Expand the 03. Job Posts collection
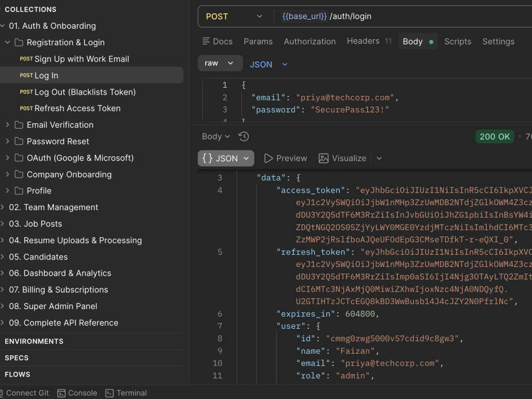 point(3,224)
